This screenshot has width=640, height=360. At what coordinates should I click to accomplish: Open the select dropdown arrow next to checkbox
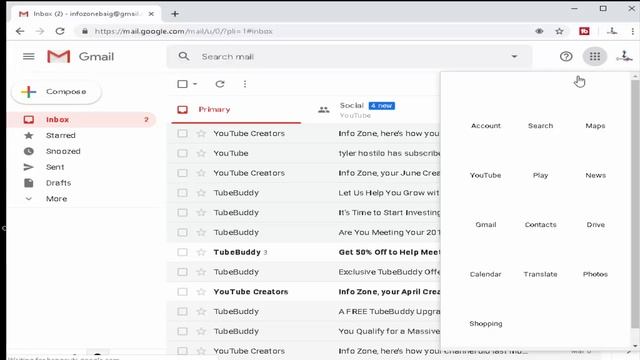195,84
